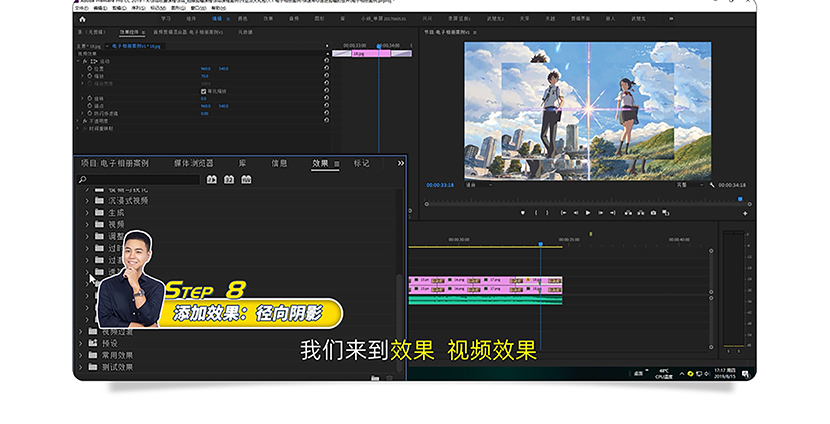
Task: Reset the 位置 position parameter
Action: click(326, 68)
